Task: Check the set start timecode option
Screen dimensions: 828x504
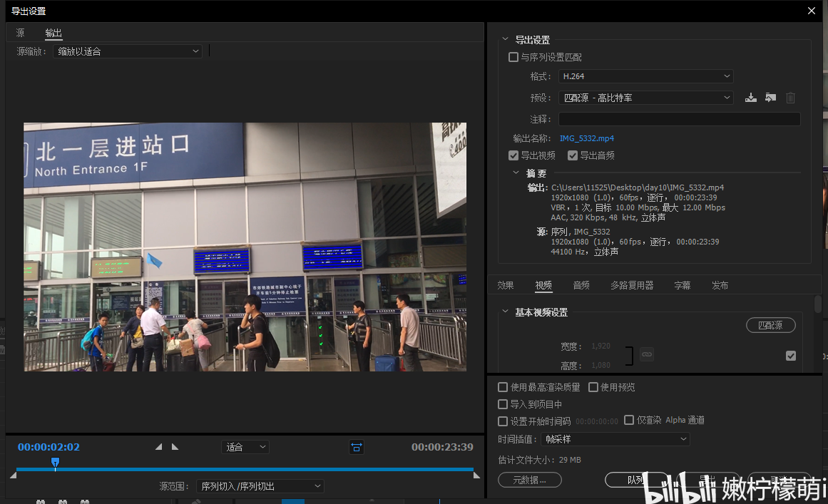Action: pyautogui.click(x=503, y=421)
